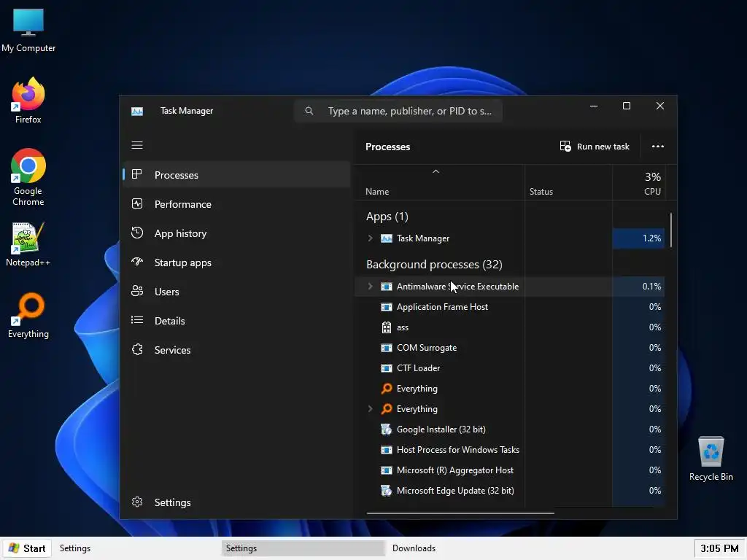Select the CTF Loader process icon
The height and width of the screenshot is (560, 747).
pyautogui.click(x=387, y=368)
